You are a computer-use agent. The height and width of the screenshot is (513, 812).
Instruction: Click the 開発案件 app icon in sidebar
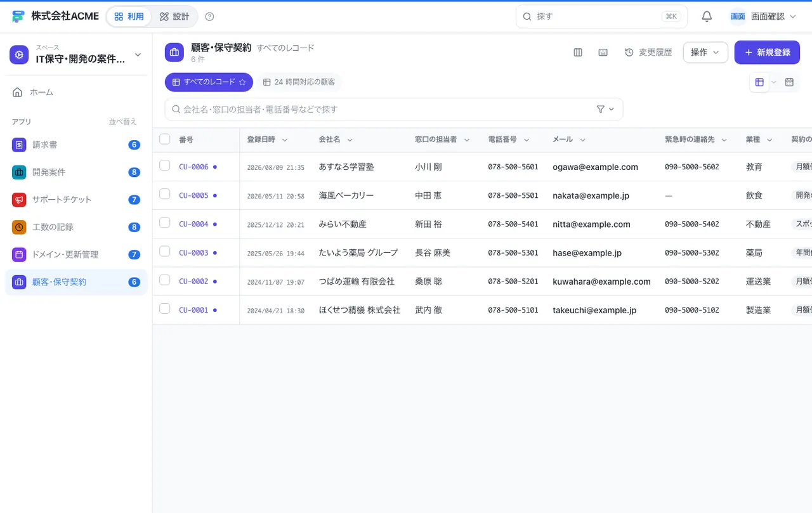(19, 172)
